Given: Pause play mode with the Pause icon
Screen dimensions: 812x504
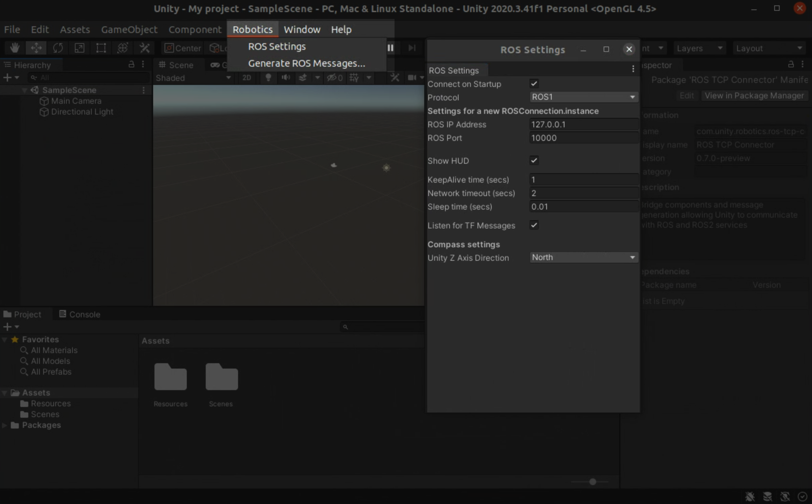Looking at the screenshot, I should click(390, 48).
